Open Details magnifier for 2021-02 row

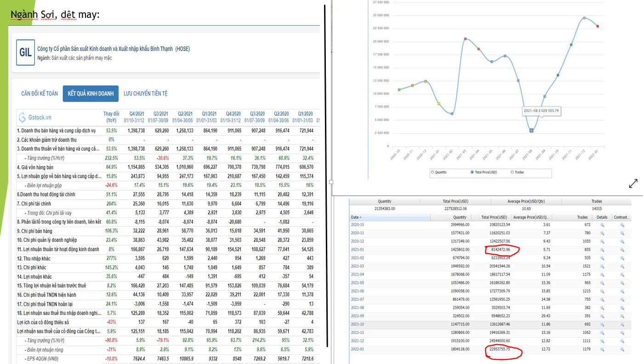tap(602, 258)
